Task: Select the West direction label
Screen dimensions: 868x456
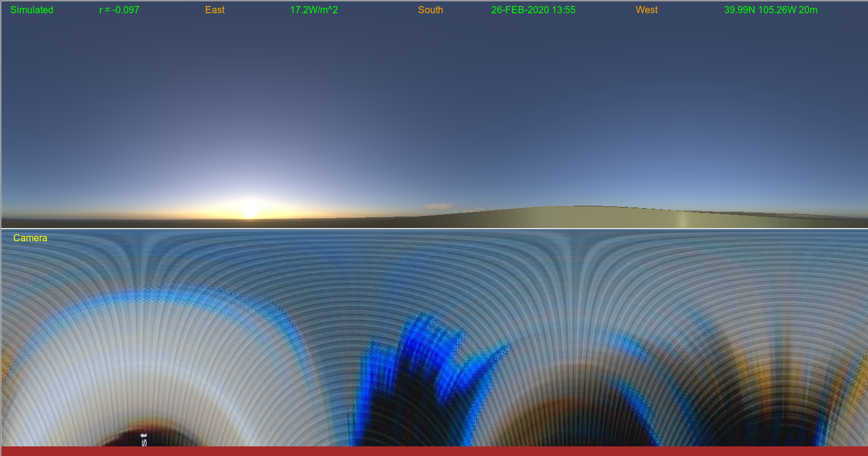Action: (x=647, y=10)
